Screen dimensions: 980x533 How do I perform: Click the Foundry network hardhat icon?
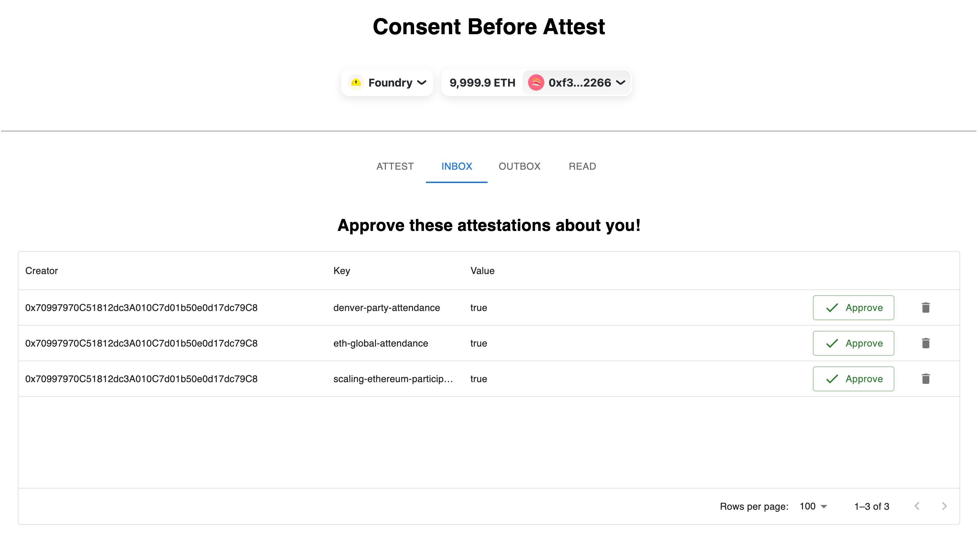tap(356, 82)
